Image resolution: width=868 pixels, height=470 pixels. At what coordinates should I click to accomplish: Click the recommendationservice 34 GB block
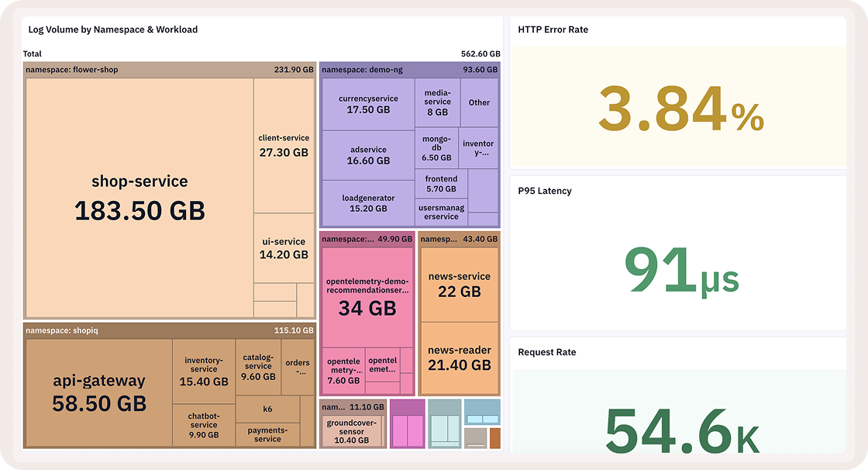tap(367, 298)
